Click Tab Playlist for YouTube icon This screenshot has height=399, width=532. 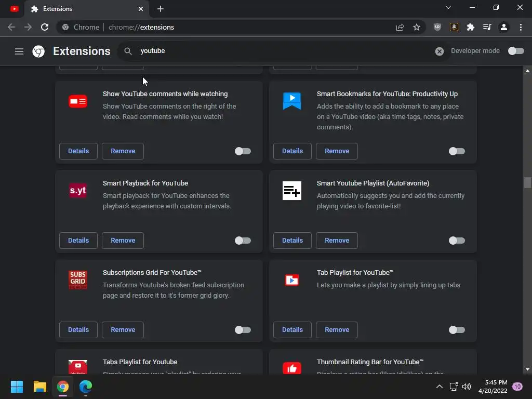pos(292,280)
